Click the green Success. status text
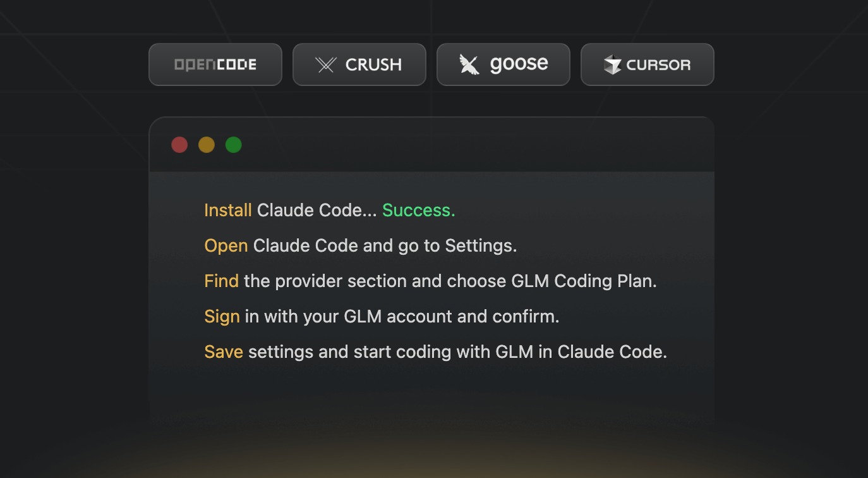Viewport: 868px width, 478px height. pyautogui.click(x=419, y=211)
